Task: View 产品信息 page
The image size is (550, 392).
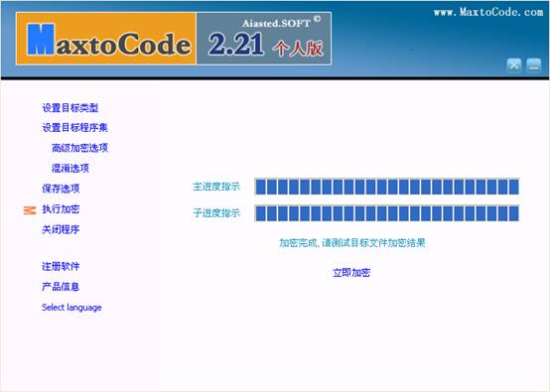Action: pos(61,287)
